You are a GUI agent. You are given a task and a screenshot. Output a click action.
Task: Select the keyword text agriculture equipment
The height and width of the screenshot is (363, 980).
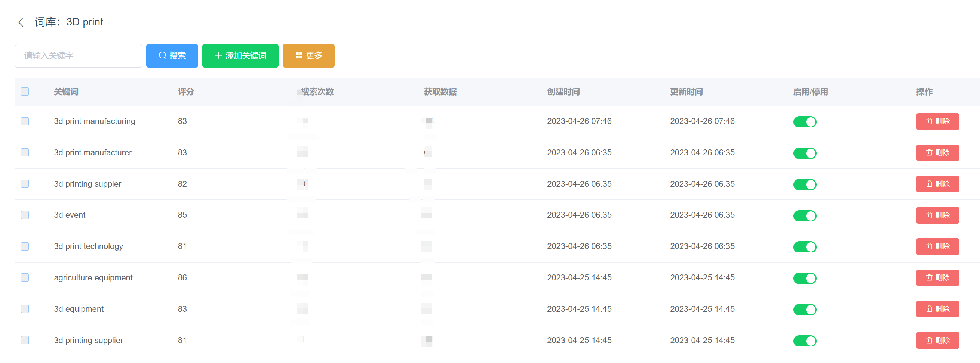[93, 278]
